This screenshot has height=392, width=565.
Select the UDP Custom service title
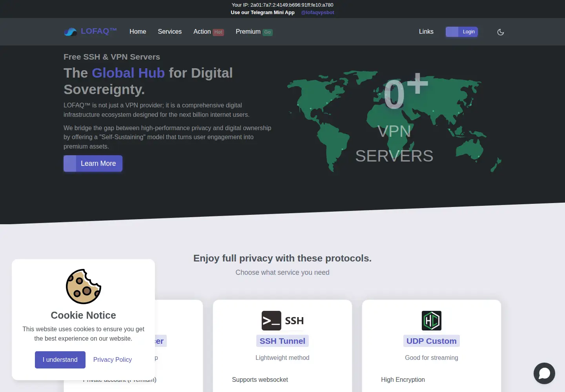tap(432, 341)
